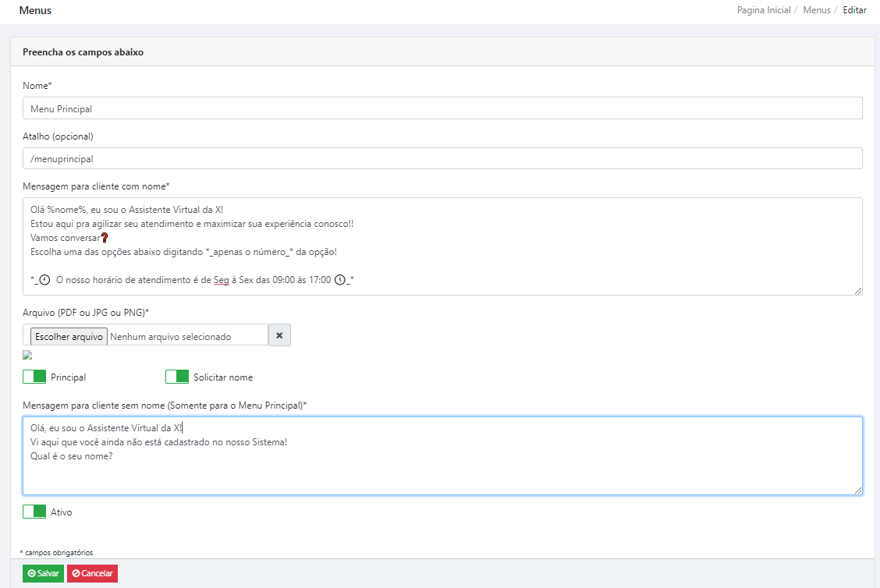Open the file picker via Escolher arquivo
Screen dimensions: 880x588
tap(69, 337)
